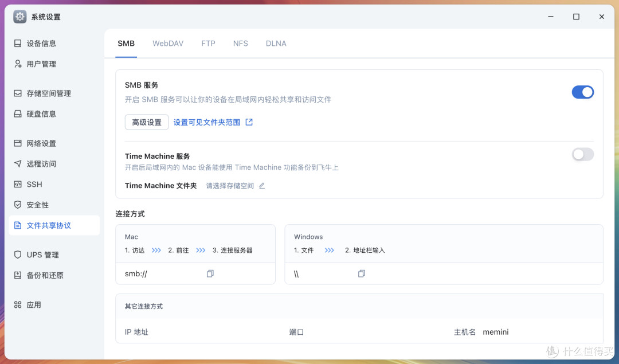Minimize the 系统设置 window
This screenshot has height=364, width=619.
click(x=551, y=17)
